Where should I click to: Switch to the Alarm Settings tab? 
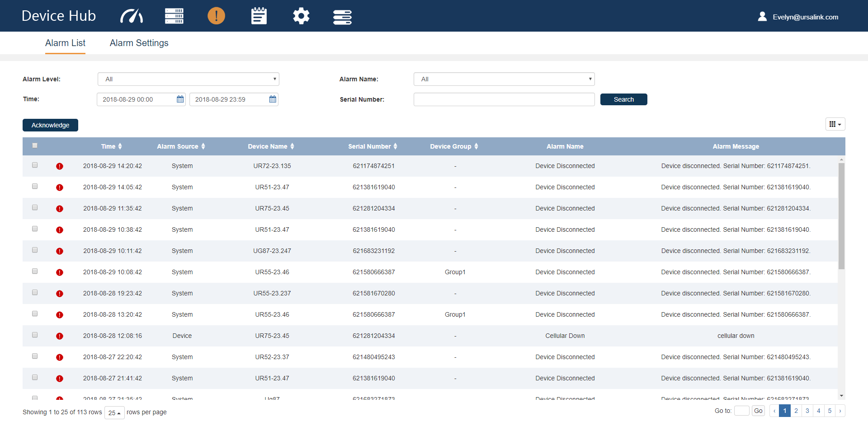139,43
